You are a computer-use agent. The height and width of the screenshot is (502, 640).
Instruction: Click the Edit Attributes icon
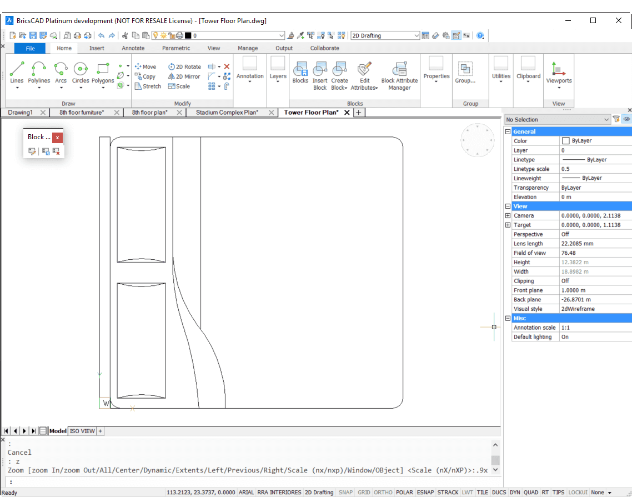point(365,69)
